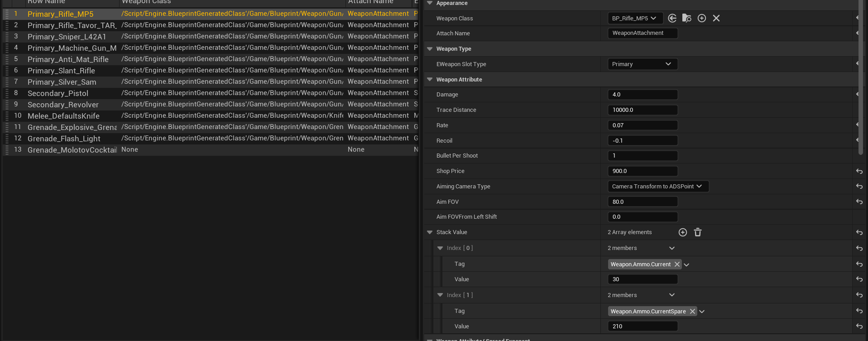Remove the Weapon.Ammo.Current tag
The image size is (868, 341).
click(677, 264)
